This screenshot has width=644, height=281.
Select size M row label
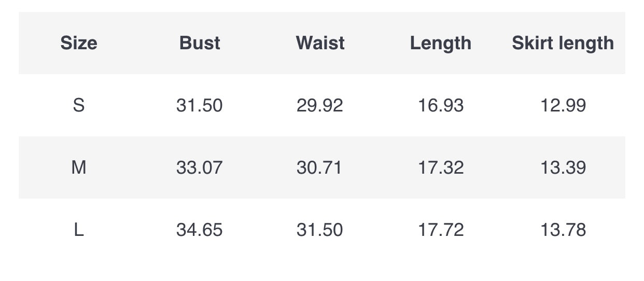tap(79, 167)
